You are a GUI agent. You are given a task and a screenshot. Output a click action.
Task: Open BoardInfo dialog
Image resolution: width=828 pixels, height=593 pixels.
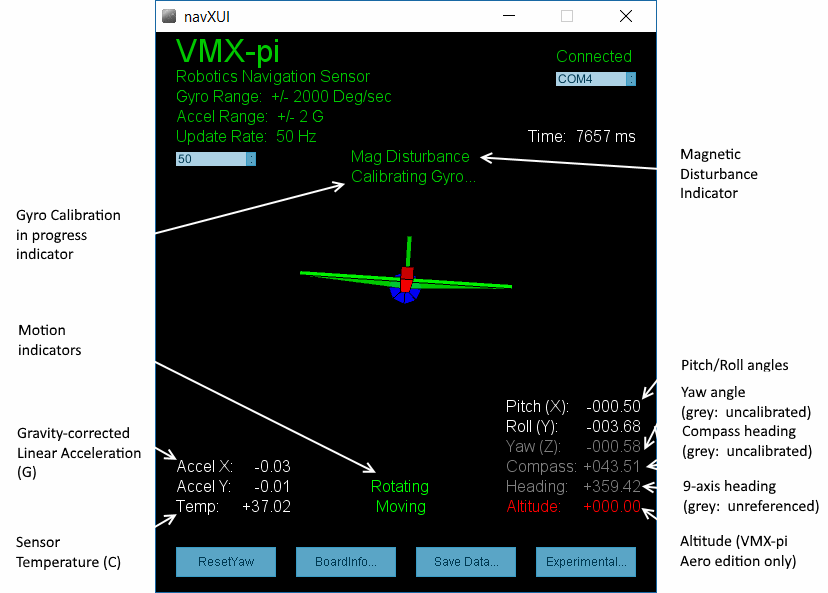(x=345, y=562)
